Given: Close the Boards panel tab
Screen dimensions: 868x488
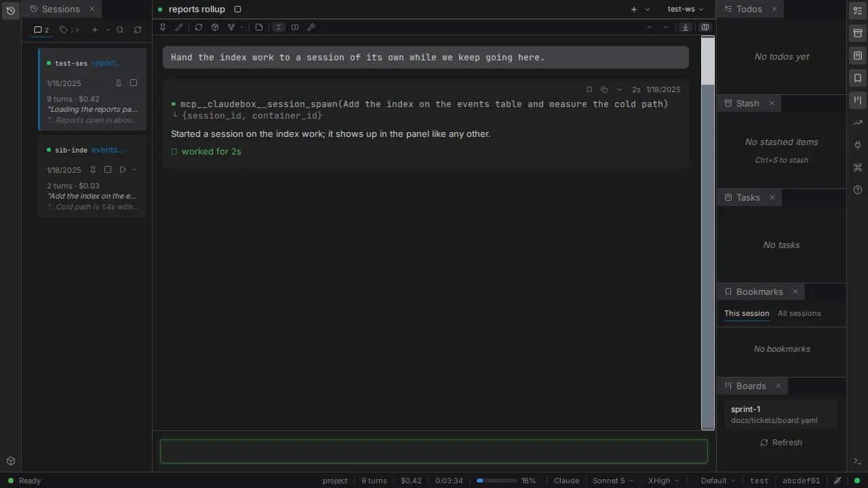Looking at the screenshot, I should [778, 386].
